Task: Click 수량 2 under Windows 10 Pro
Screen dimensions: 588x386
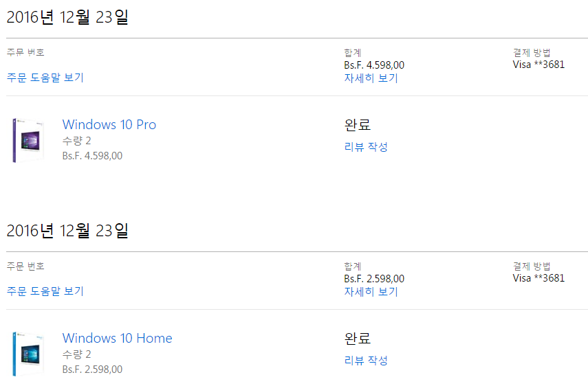Action: (76, 141)
